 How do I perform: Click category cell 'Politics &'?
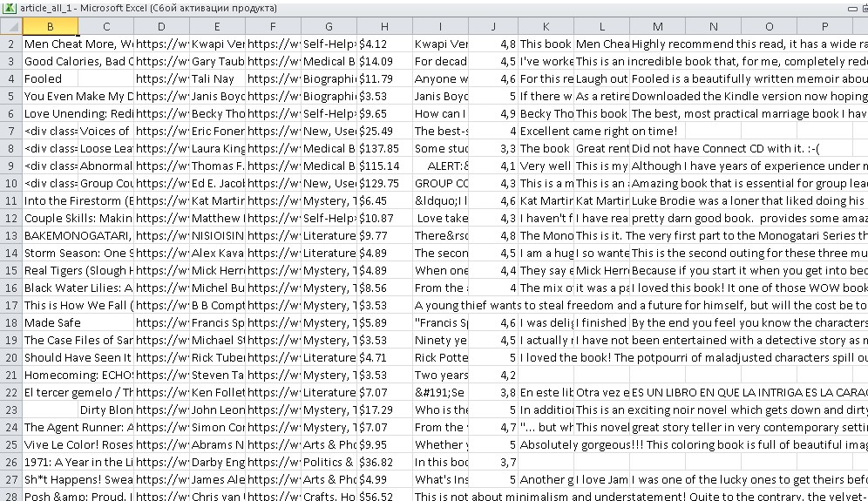coord(329,463)
